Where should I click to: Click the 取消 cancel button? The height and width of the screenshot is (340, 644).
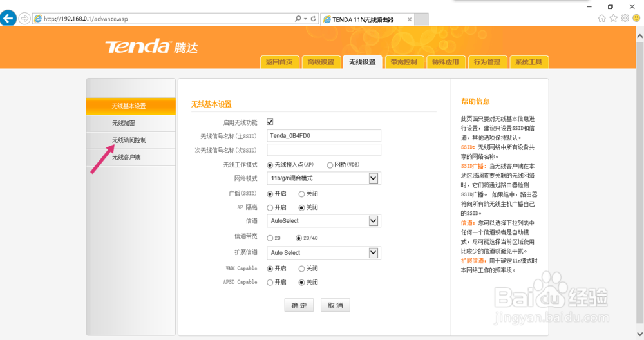335,305
